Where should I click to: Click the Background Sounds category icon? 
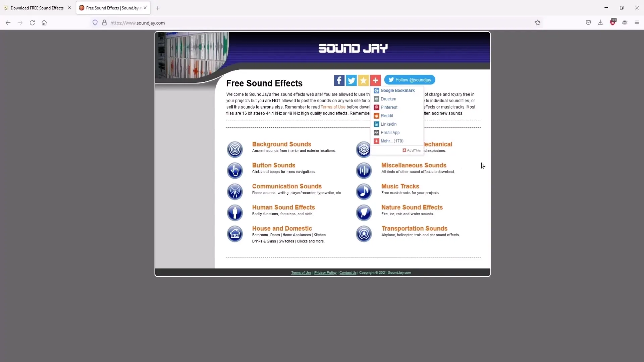point(235,149)
